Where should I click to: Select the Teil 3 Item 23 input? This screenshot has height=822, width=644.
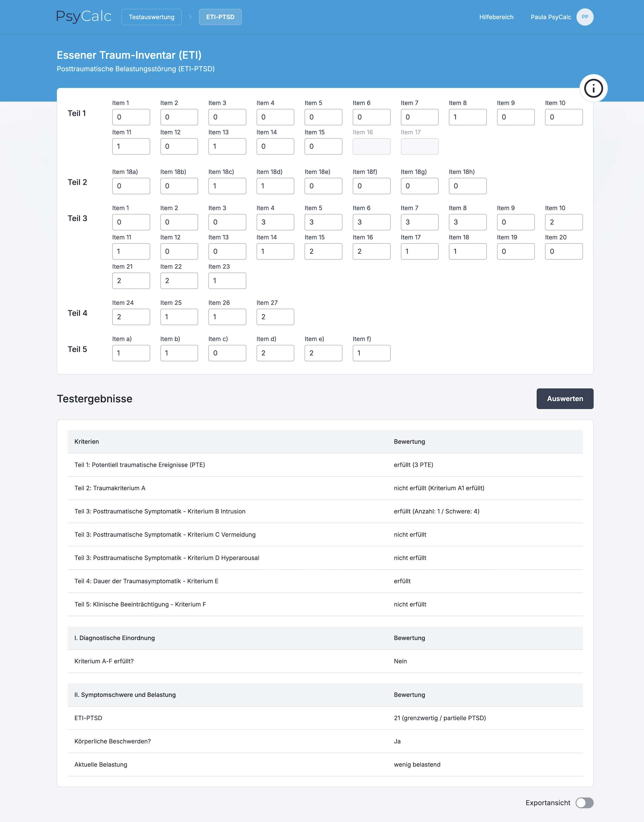[x=227, y=281]
